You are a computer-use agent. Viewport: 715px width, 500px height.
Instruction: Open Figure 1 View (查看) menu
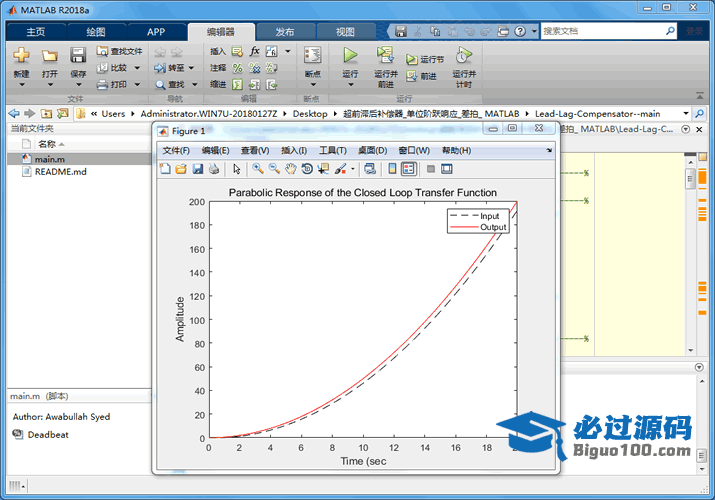pos(255,150)
